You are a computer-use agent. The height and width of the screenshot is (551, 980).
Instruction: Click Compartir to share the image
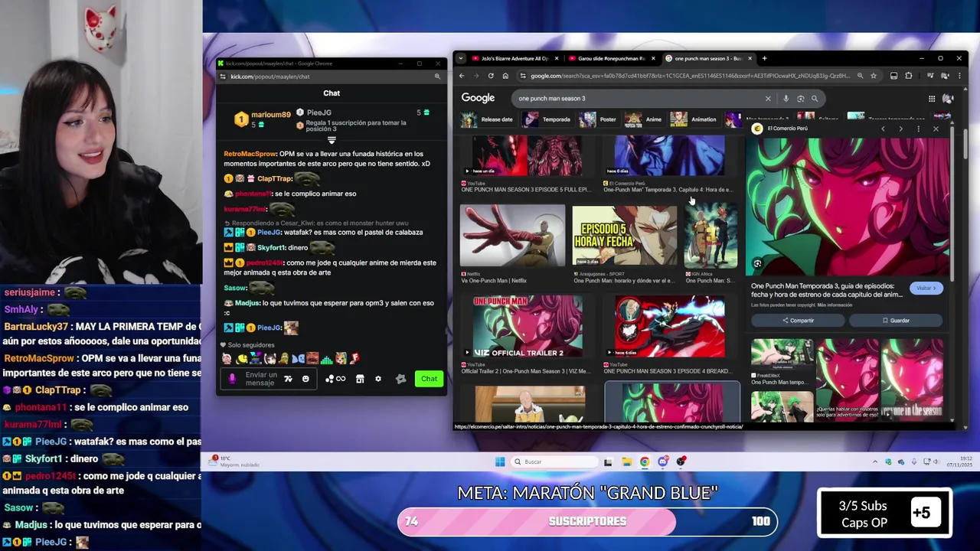pyautogui.click(x=797, y=321)
